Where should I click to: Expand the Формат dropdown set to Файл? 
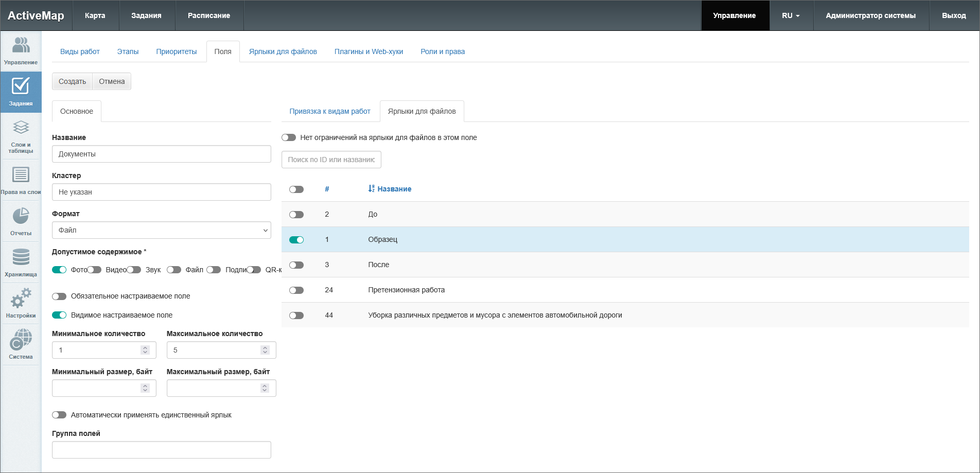[161, 230]
